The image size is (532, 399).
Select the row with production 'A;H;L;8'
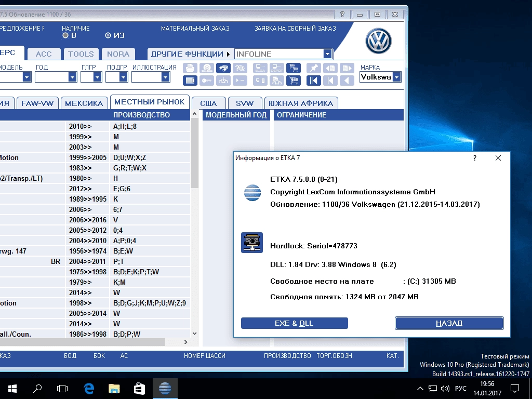(95, 127)
